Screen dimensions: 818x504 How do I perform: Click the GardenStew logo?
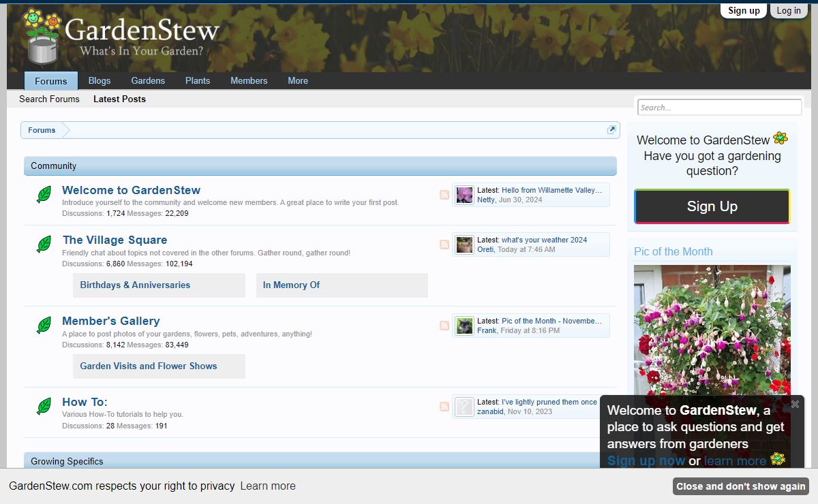pyautogui.click(x=121, y=35)
